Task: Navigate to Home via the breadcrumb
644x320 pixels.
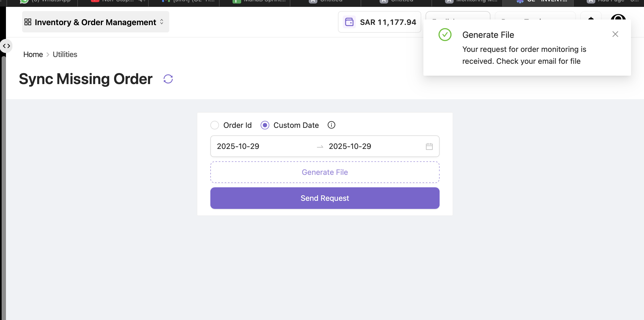Action: click(33, 54)
